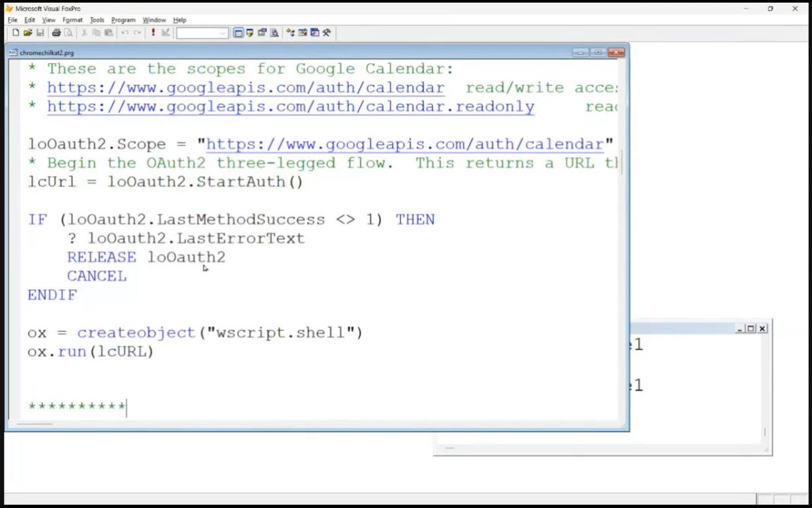The image size is (812, 508).
Task: Open the View menu
Action: 49,20
